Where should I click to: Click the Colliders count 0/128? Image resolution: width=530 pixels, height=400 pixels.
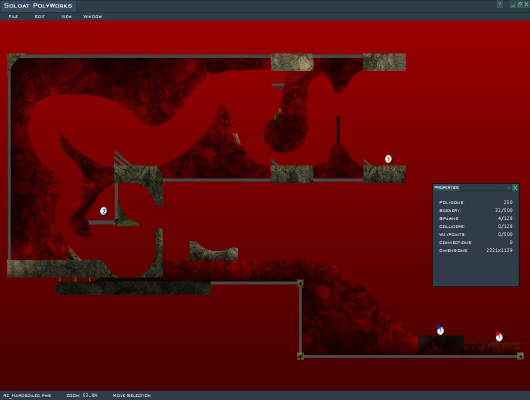pyautogui.click(x=505, y=226)
